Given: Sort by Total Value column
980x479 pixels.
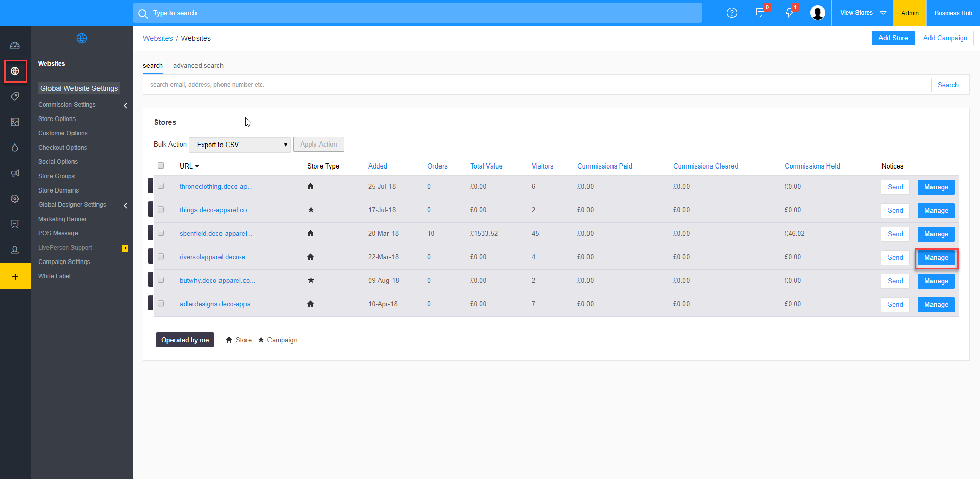Looking at the screenshot, I should click(x=486, y=166).
